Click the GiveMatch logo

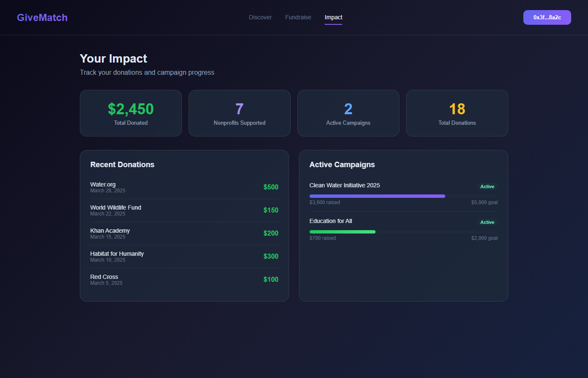(x=42, y=17)
